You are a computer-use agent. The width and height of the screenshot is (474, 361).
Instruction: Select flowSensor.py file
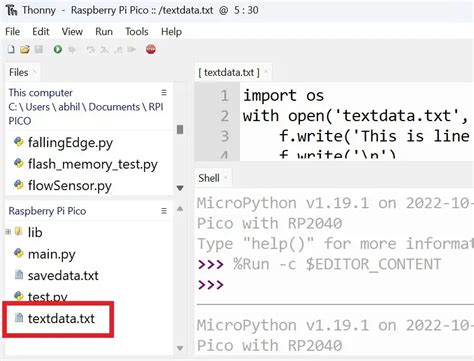70,185
